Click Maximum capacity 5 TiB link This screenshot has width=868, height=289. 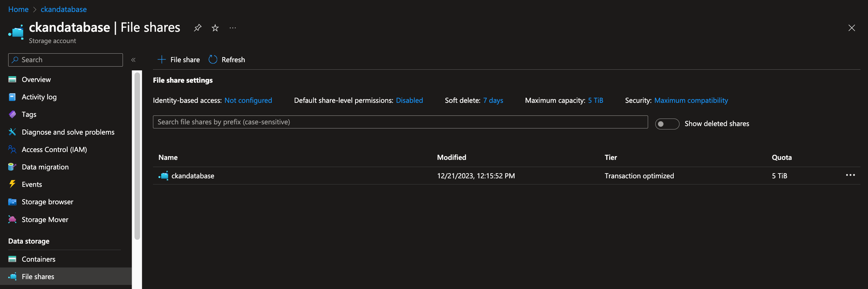pos(595,100)
